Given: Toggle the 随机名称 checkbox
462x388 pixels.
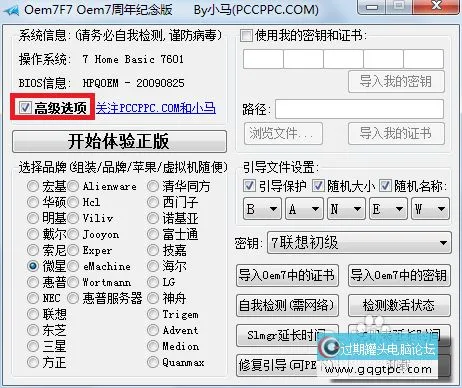Looking at the screenshot, I should (385, 185).
